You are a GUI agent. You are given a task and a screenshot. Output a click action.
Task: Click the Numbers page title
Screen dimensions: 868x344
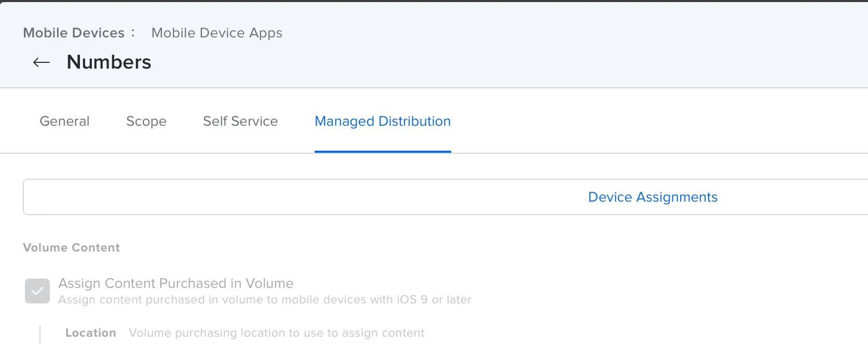pos(109,62)
